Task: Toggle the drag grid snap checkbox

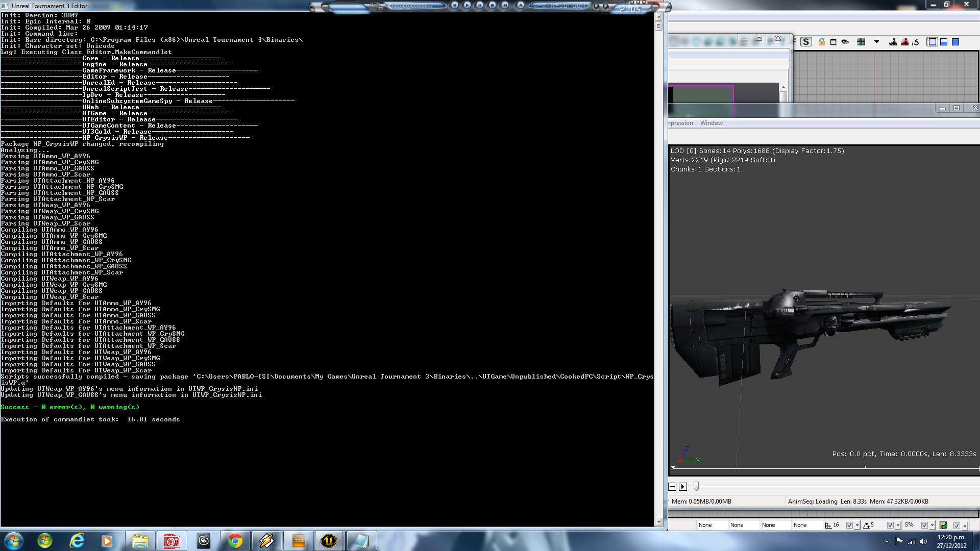Action: pos(849,525)
